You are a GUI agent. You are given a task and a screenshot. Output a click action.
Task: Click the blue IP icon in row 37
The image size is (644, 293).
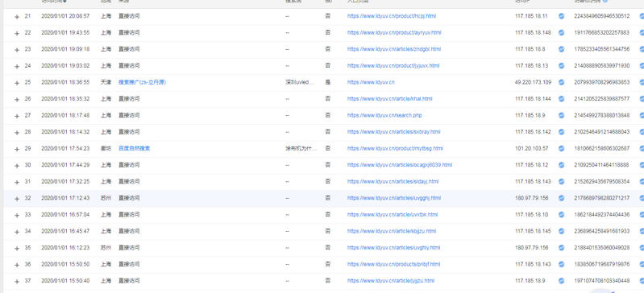pyautogui.click(x=561, y=281)
